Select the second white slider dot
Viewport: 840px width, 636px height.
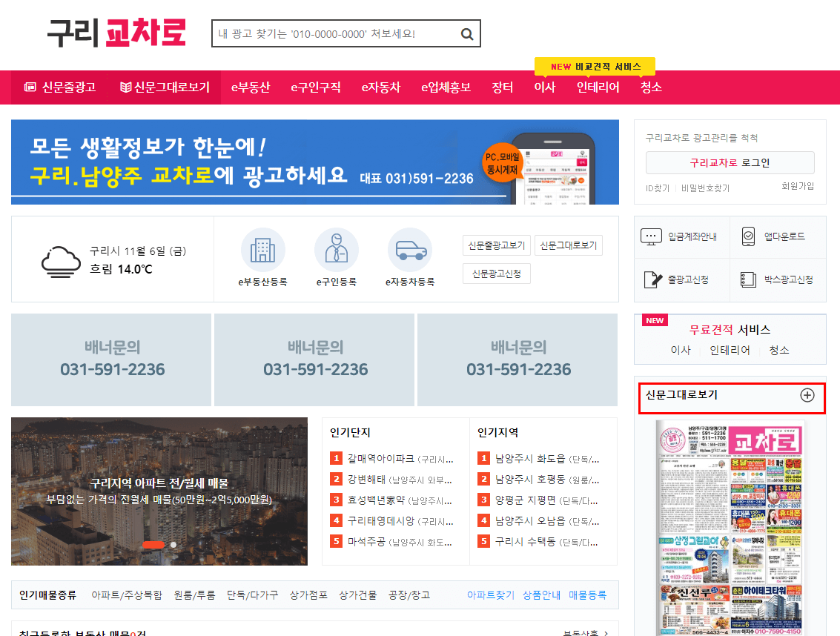173,544
